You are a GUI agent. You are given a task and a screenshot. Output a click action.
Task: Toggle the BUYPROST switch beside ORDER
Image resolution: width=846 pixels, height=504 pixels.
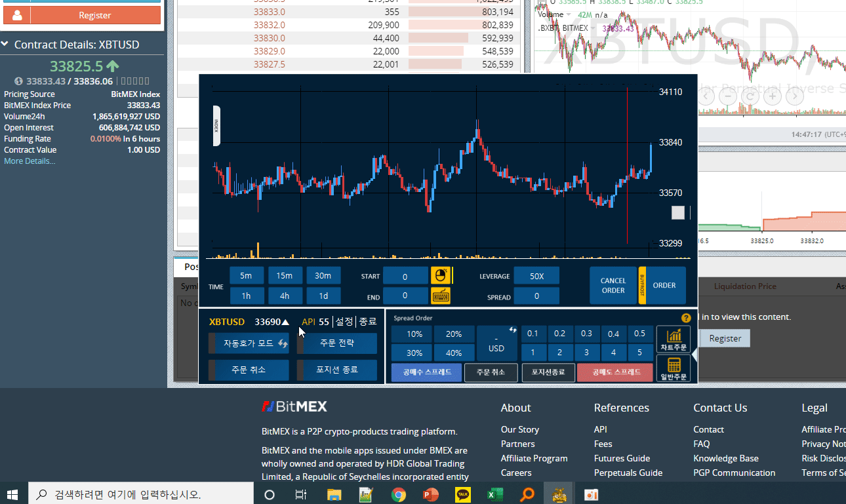642,285
